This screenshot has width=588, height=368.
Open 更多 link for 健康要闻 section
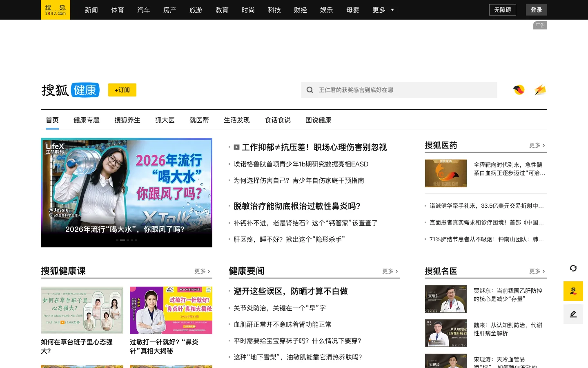[390, 271]
